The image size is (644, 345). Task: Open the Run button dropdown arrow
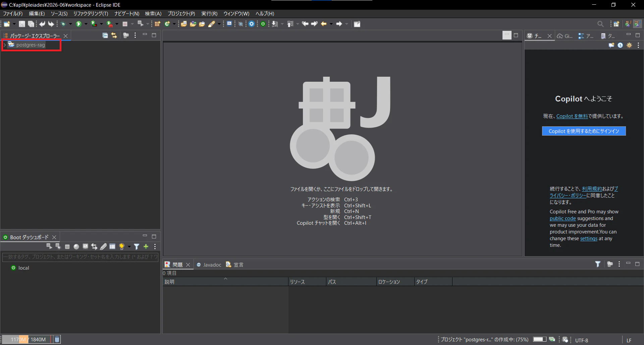[x=86, y=24]
